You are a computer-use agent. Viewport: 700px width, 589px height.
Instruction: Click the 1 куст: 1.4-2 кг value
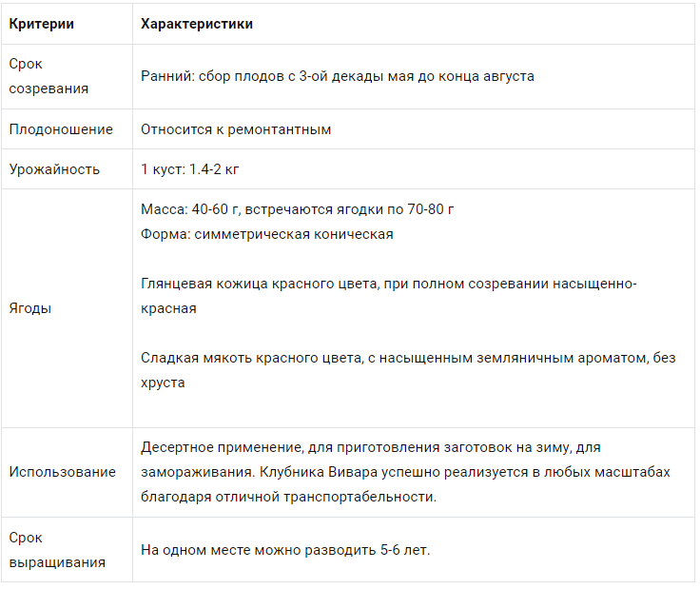189,169
